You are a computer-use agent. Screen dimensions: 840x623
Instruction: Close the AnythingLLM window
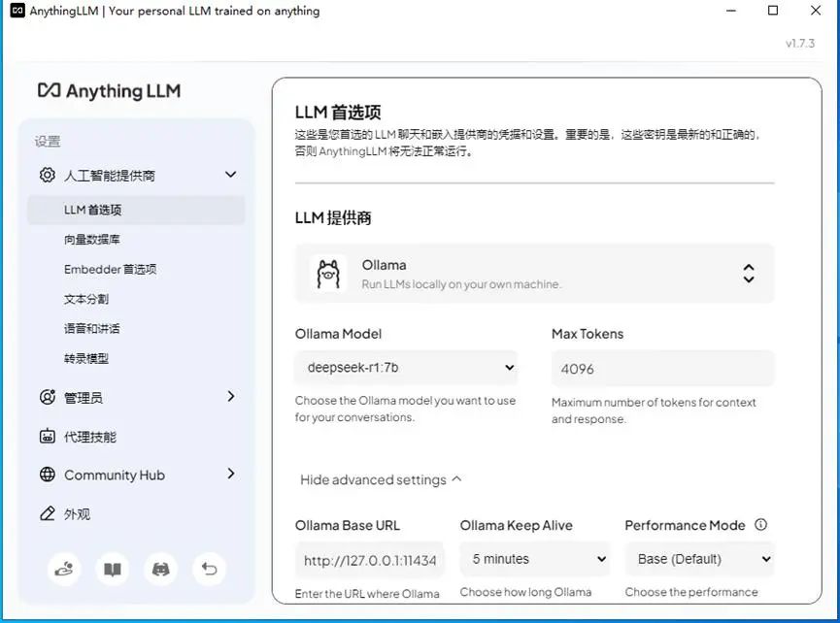pos(816,10)
